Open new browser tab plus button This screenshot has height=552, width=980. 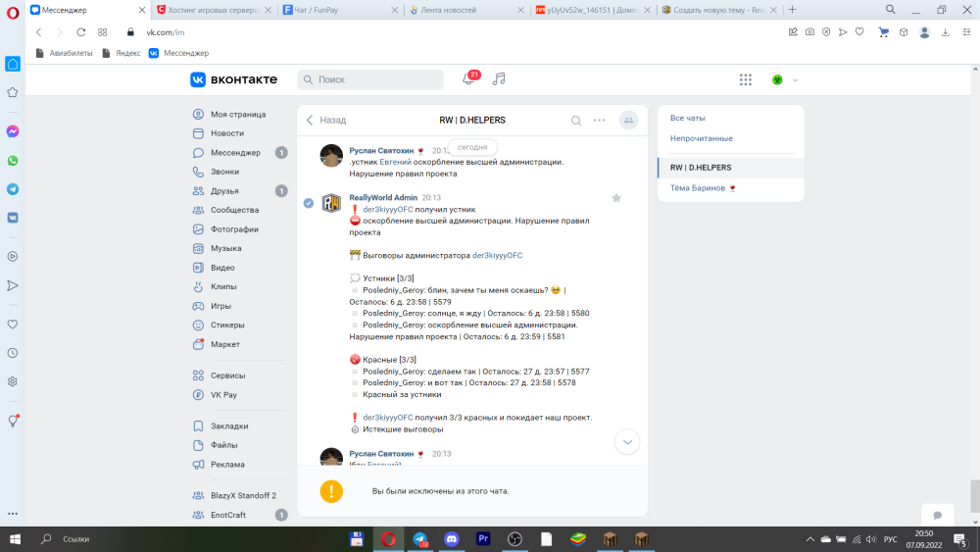tap(793, 10)
